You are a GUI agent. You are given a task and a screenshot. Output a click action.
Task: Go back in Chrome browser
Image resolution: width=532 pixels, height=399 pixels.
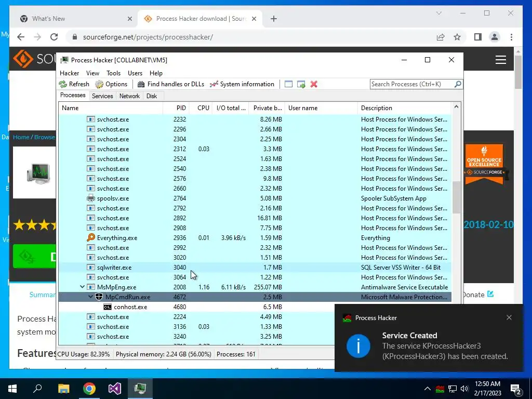(21, 37)
